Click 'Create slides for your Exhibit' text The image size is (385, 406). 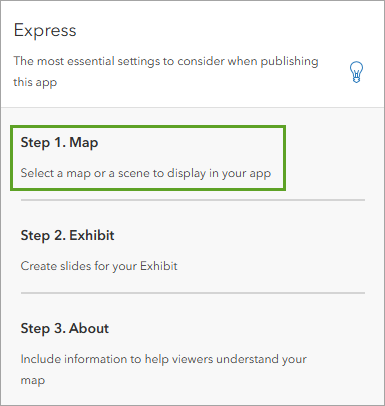[x=99, y=266]
